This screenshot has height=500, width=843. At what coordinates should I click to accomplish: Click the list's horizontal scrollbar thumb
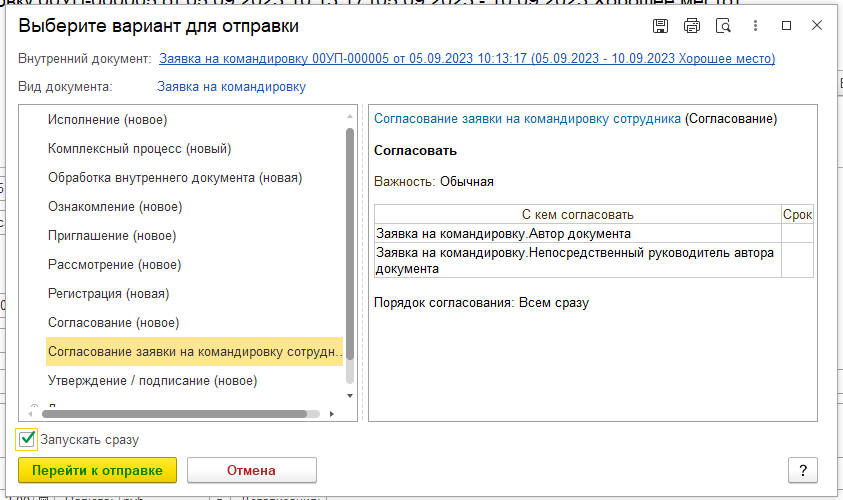tap(175, 414)
